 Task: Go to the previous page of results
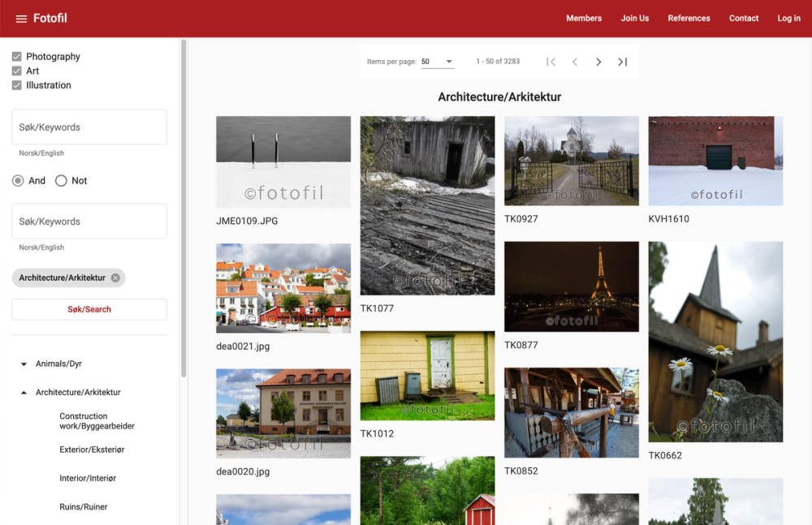coord(575,62)
